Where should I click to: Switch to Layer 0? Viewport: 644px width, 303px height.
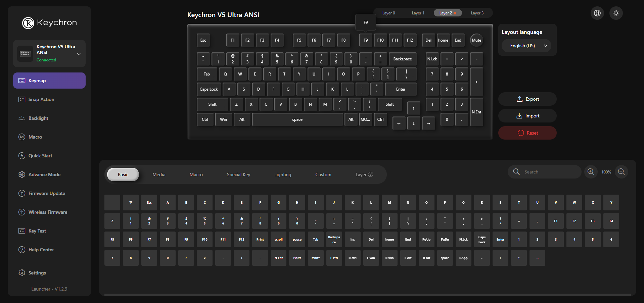(x=388, y=13)
